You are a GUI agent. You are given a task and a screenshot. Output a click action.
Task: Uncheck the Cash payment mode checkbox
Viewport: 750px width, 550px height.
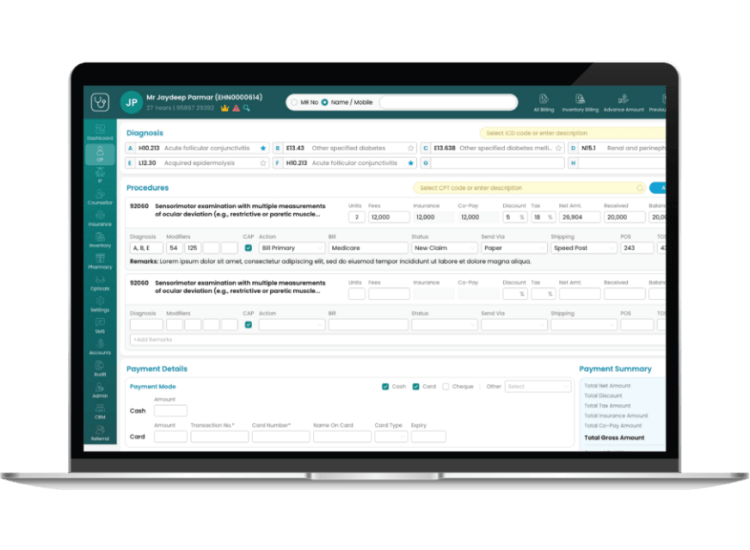click(386, 386)
